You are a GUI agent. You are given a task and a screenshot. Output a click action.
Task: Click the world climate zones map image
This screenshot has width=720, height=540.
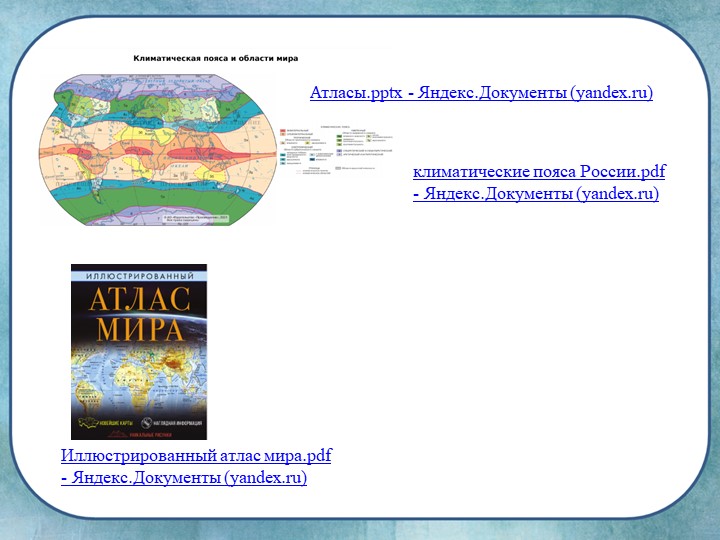[158, 150]
